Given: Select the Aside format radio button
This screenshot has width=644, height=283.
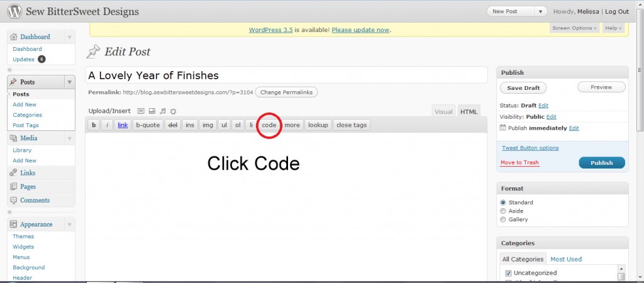Looking at the screenshot, I should (x=502, y=211).
